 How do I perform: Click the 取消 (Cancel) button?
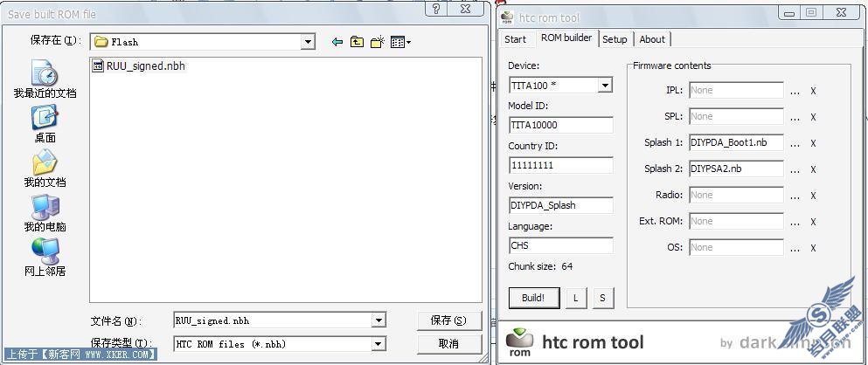(449, 344)
